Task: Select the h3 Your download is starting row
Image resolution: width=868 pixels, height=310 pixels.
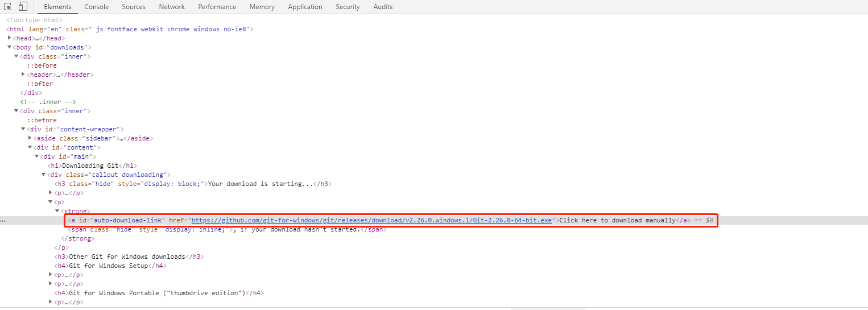Action: point(193,184)
